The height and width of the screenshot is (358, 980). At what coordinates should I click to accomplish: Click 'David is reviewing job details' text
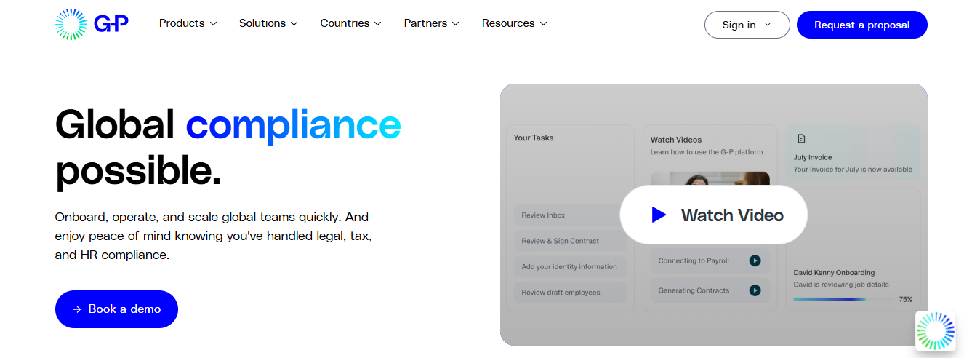(841, 285)
